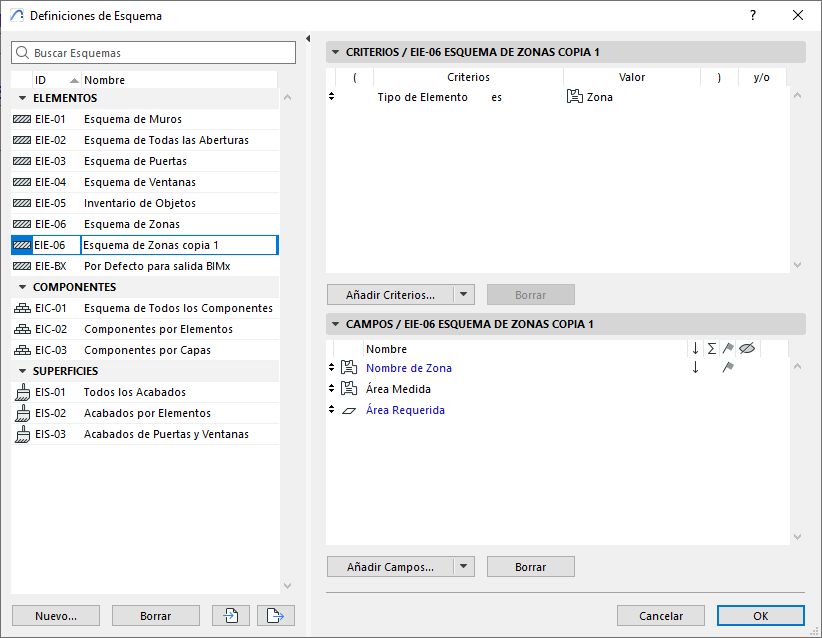822x638 pixels.
Task: Collapse the ELEMENTOS group
Action: tap(22, 98)
